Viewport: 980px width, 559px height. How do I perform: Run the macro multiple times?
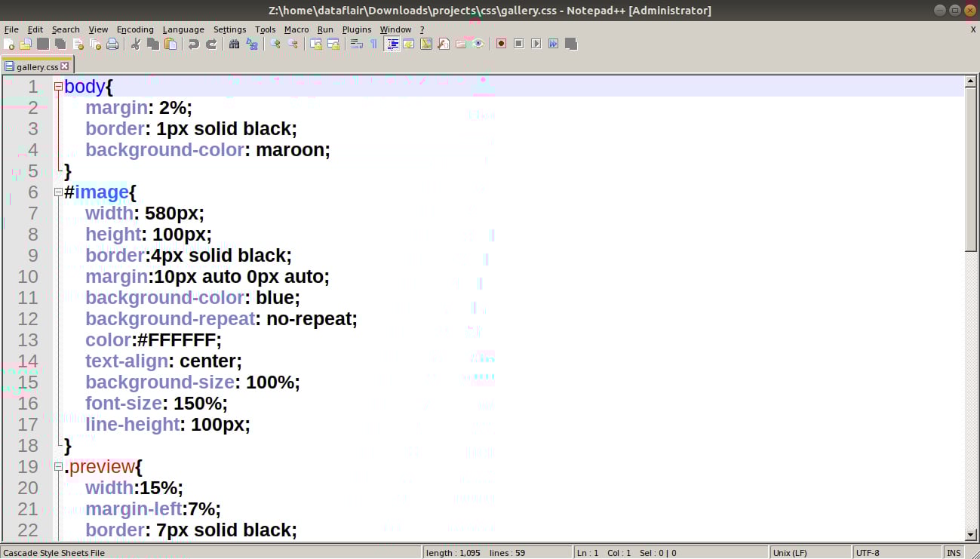click(x=554, y=44)
